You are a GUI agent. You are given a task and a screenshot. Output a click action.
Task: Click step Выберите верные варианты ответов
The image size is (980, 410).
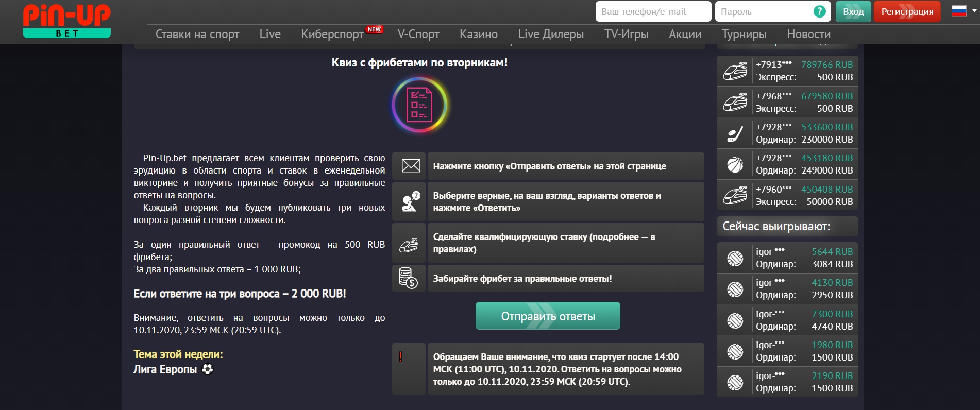(x=566, y=201)
